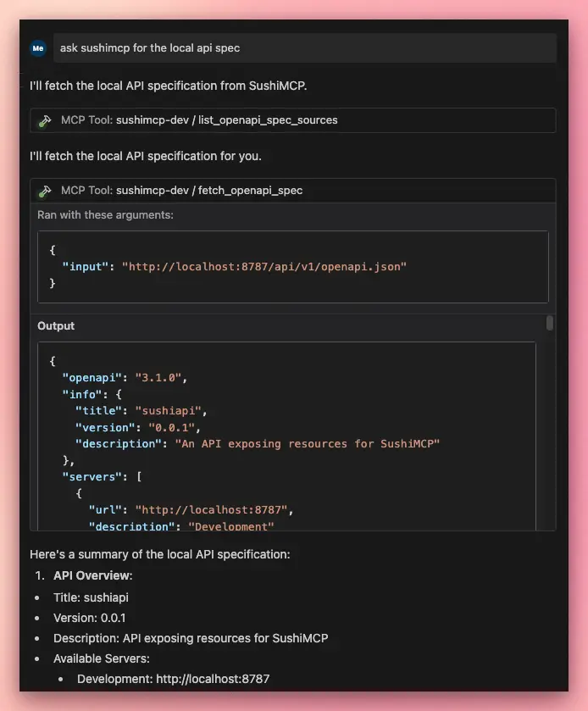588x711 pixels.
Task: Open the localhost openapi.json URL in arguments
Action: pos(266,265)
